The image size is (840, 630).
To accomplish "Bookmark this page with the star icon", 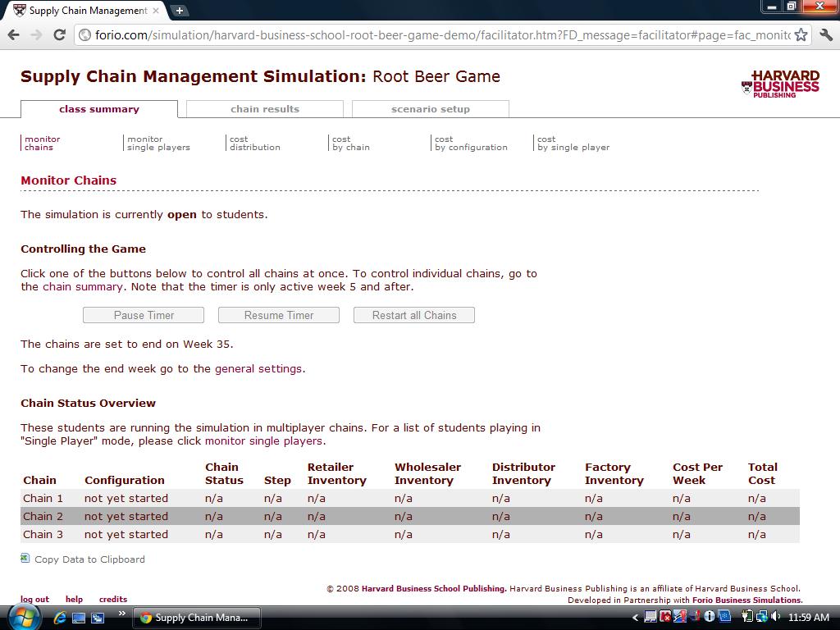I will 801,34.
